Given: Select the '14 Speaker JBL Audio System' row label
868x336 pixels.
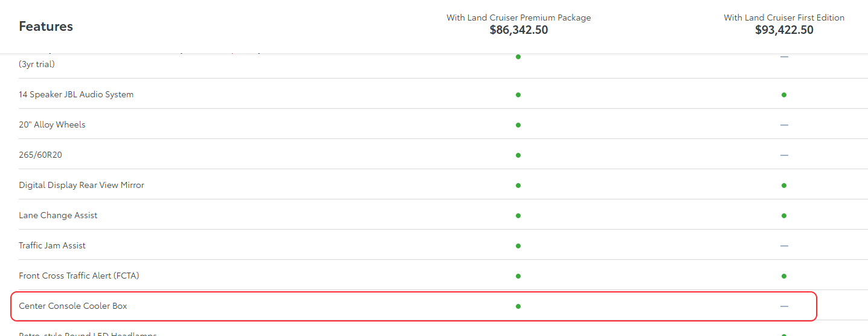Looking at the screenshot, I should [x=76, y=94].
